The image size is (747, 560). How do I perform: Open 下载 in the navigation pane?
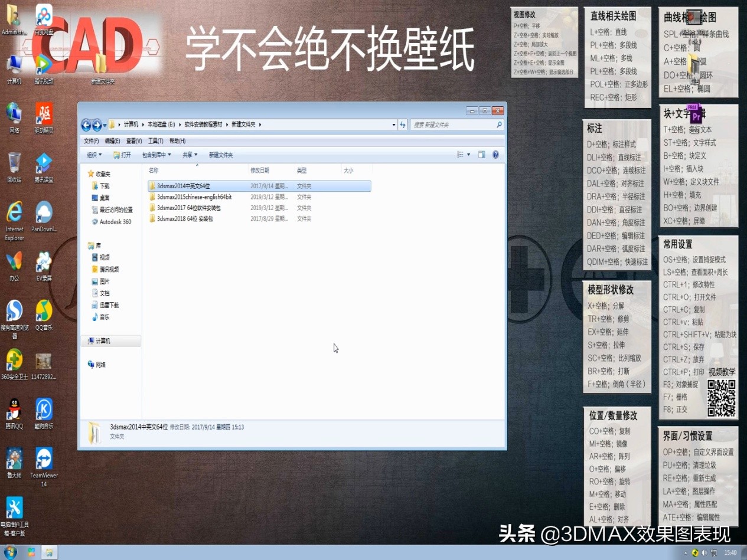[x=100, y=186]
